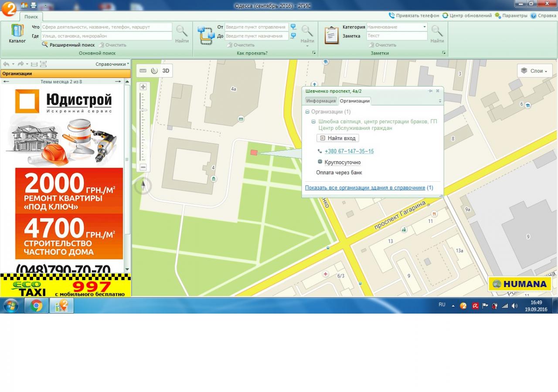The width and height of the screenshot is (558, 392).
Task: Switch to the Информация tab
Action: (x=321, y=101)
